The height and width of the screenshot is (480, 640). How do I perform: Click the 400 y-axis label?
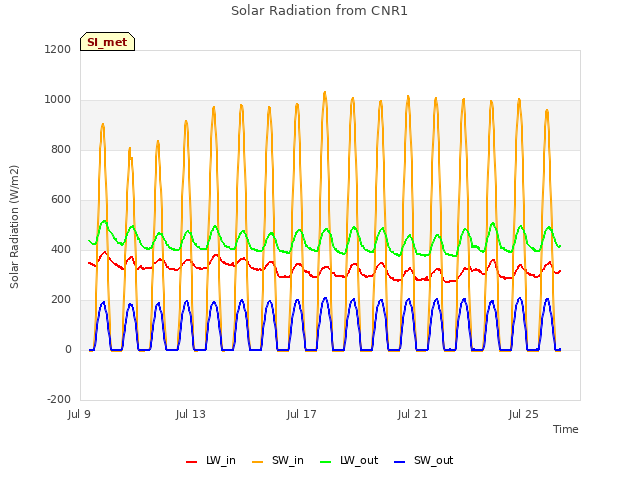pyautogui.click(x=61, y=249)
